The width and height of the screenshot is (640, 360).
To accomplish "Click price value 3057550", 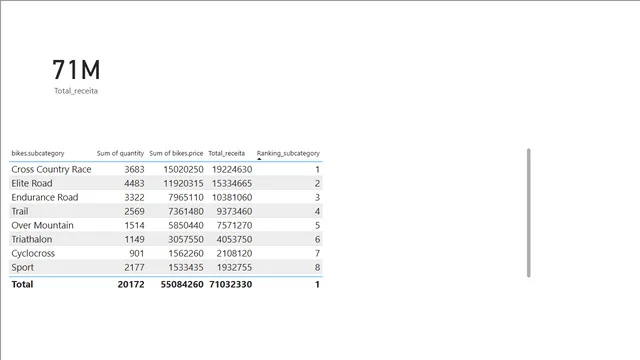I will (x=186, y=239).
